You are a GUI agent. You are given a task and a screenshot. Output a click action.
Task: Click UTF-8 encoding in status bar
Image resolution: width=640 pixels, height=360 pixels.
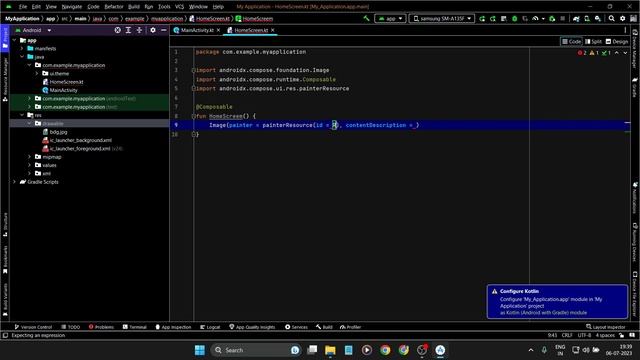click(x=584, y=336)
